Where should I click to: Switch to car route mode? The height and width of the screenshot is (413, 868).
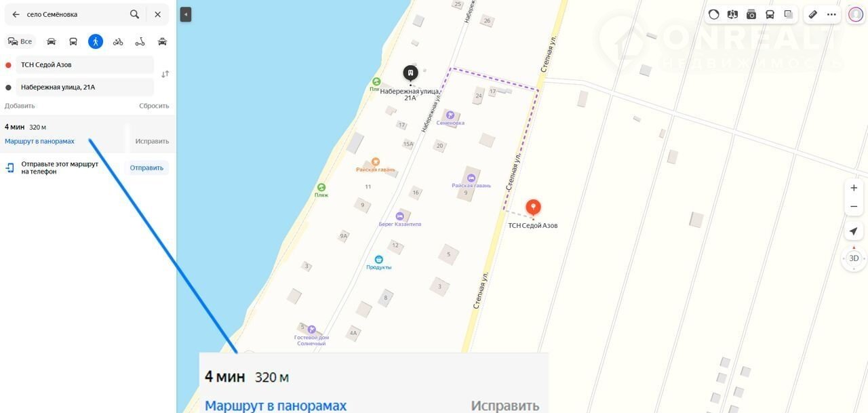pos(51,41)
